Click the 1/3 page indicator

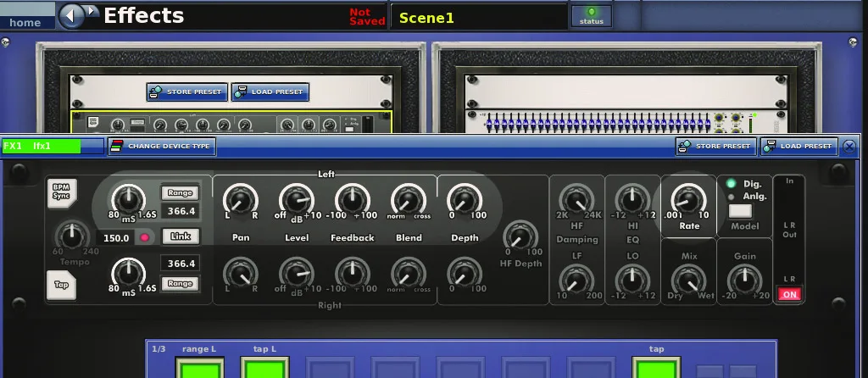159,349
